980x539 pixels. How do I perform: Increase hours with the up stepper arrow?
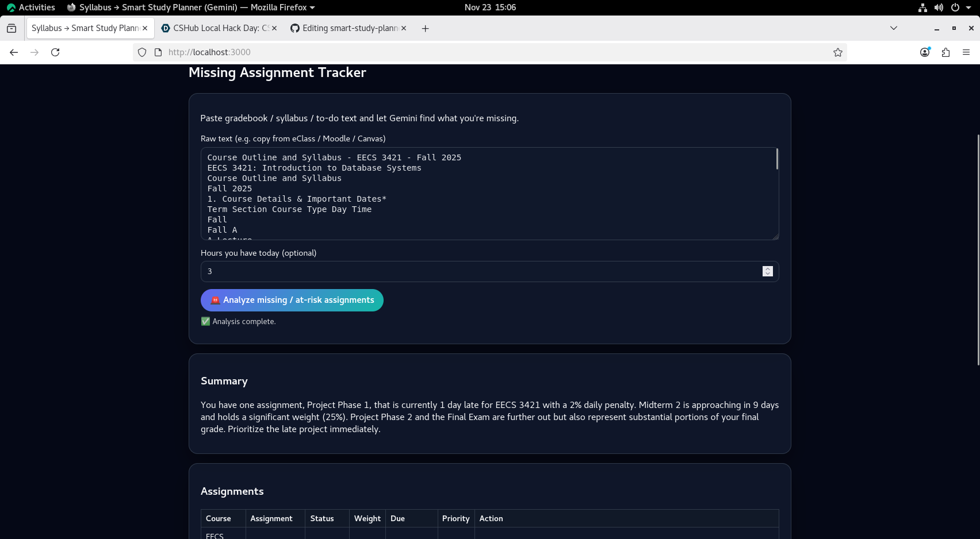(768, 269)
